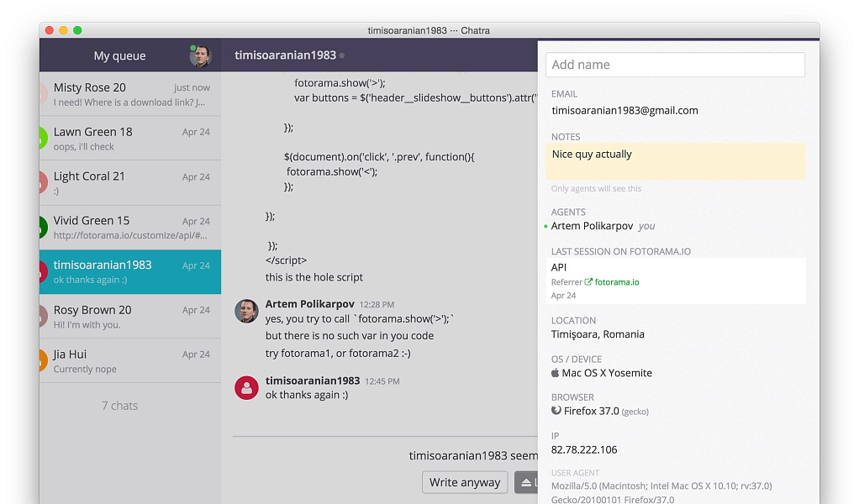
Task: Click the IP address 82.78.222.106
Action: (584, 450)
